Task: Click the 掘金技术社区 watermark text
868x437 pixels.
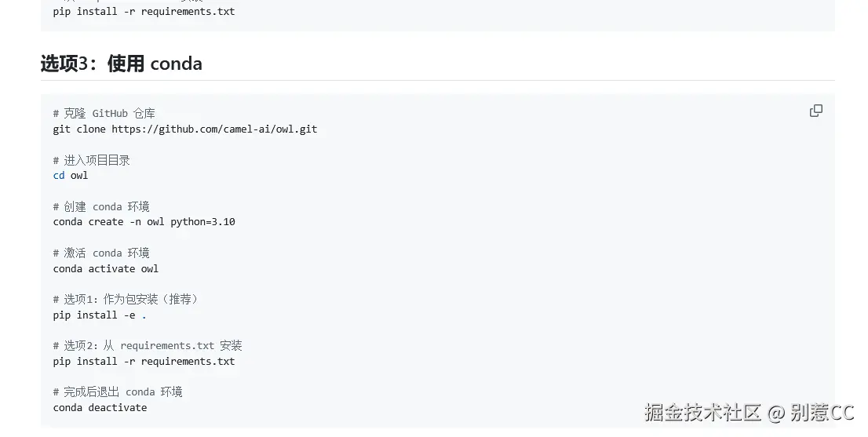Action: click(x=703, y=413)
